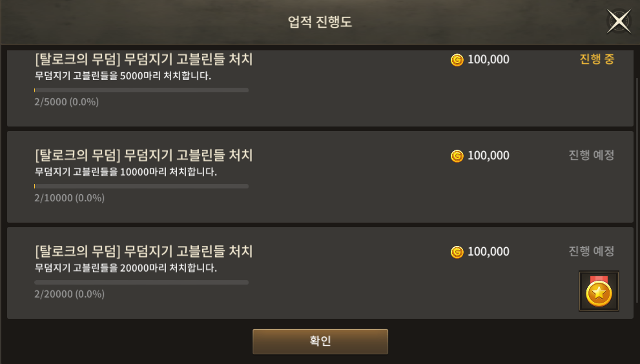Viewport: 640px width, 364px height.
Task: Click the gold star medal reward icon
Action: 599,291
